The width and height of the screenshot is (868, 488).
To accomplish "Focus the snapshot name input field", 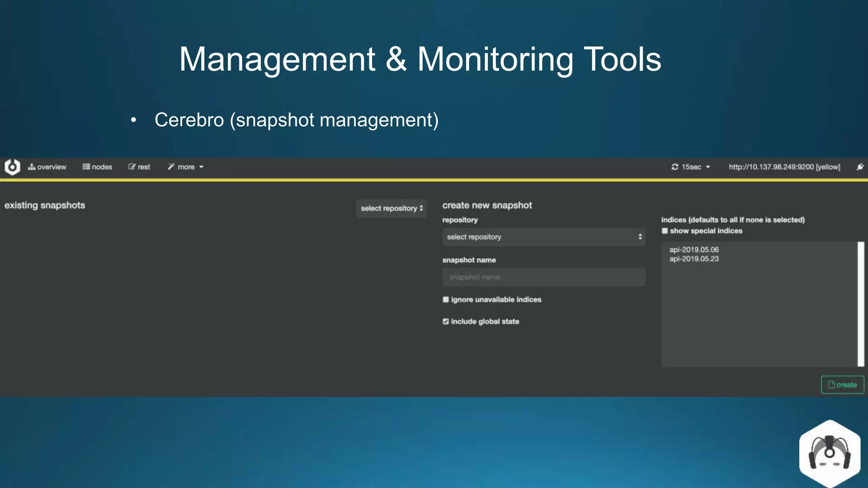I will coord(544,277).
